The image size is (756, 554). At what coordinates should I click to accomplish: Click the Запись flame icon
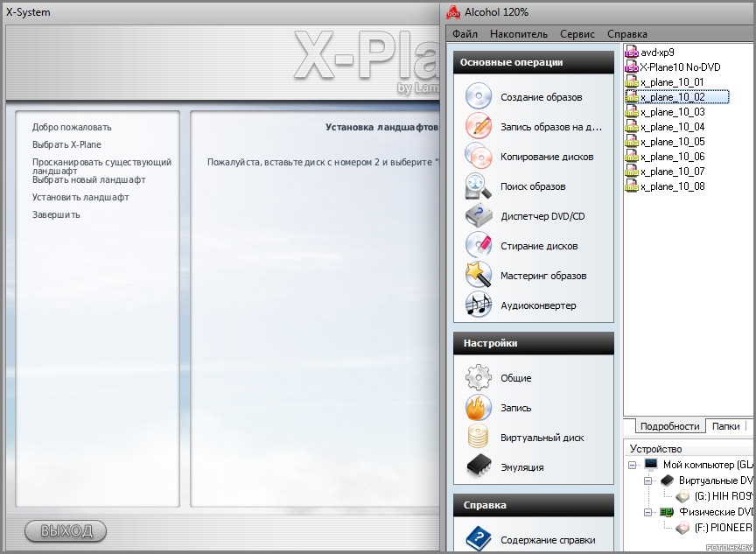[479, 408]
